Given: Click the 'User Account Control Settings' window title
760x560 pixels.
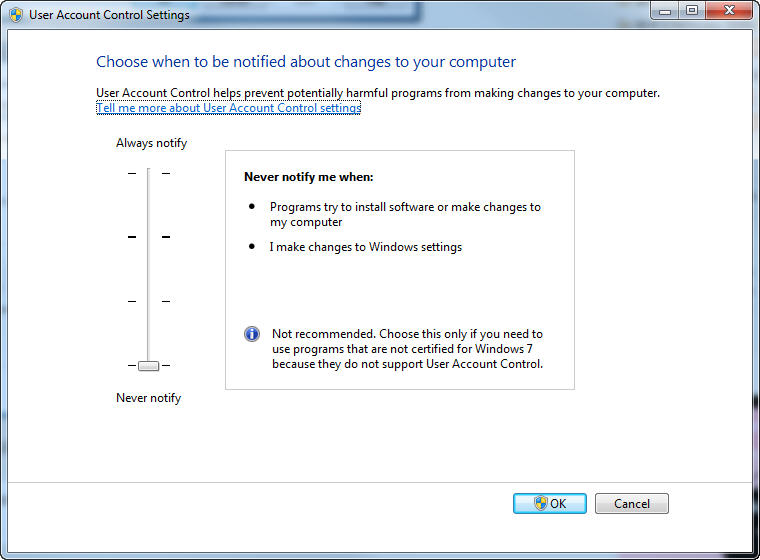Looking at the screenshot, I should pos(109,15).
